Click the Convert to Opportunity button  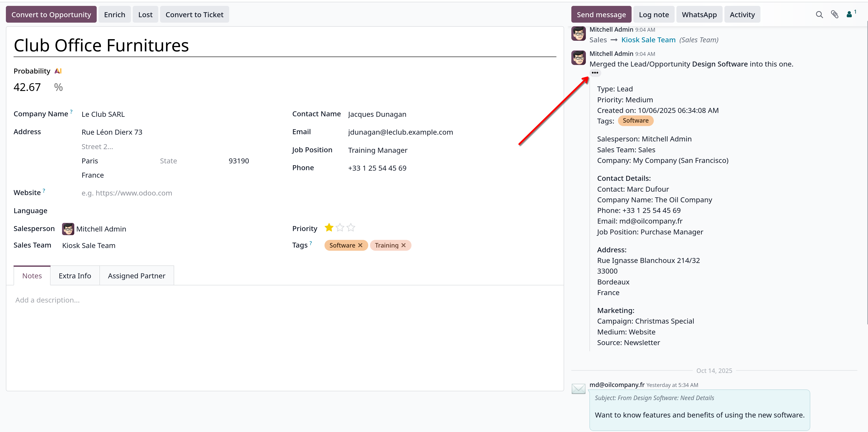[x=51, y=14]
